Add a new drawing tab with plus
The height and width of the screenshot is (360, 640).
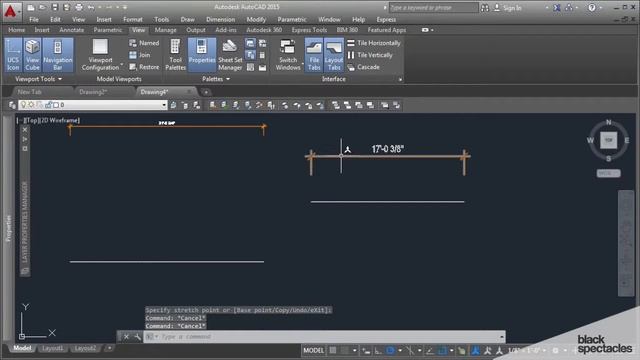click(206, 92)
